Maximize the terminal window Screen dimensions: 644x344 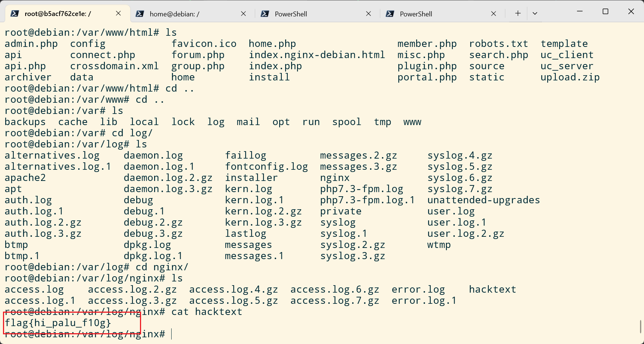click(605, 12)
